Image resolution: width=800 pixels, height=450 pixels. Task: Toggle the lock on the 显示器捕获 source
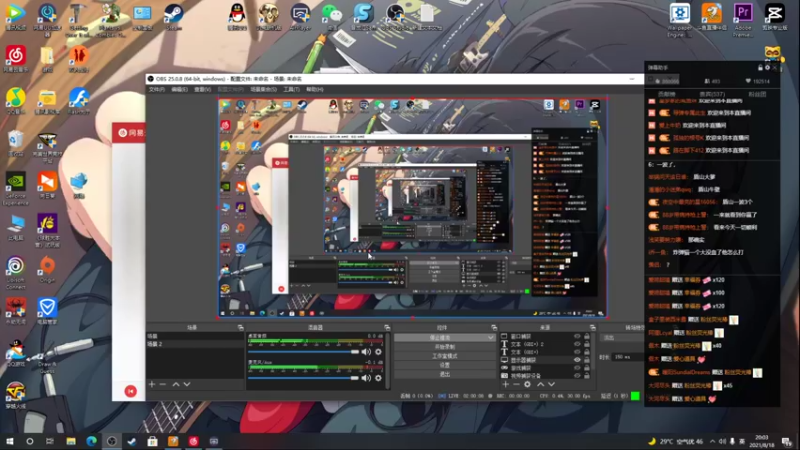point(587,360)
